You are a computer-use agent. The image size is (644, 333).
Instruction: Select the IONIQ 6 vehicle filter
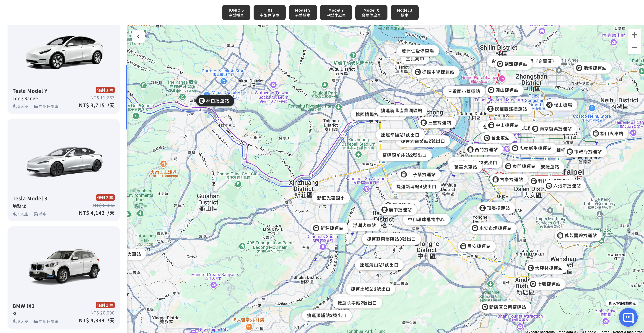(x=236, y=13)
